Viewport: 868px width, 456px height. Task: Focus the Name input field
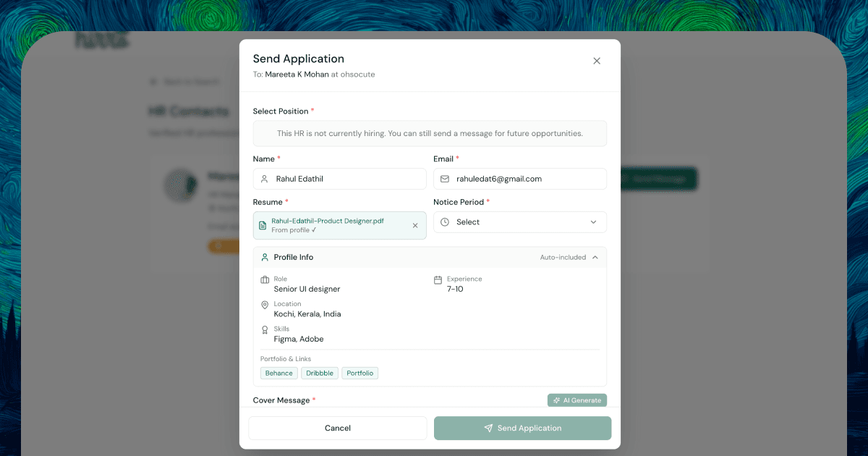347,179
